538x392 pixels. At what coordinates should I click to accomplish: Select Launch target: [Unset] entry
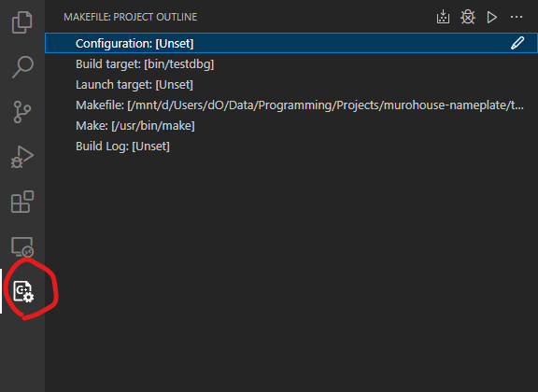(x=134, y=84)
